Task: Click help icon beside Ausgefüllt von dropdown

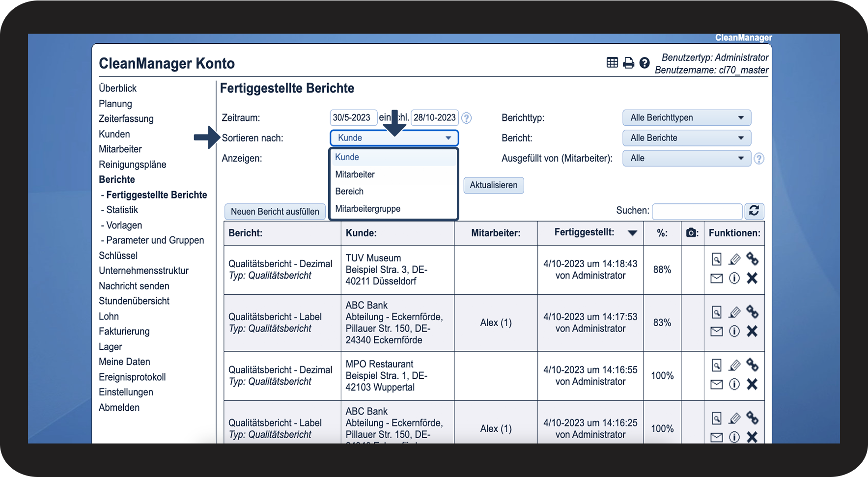Action: coord(759,159)
